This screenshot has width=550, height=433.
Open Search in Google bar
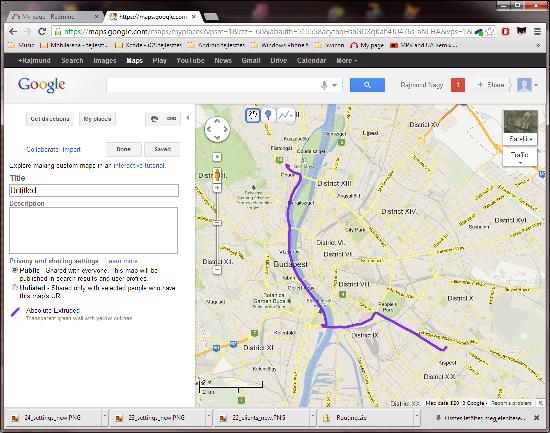tap(72, 61)
